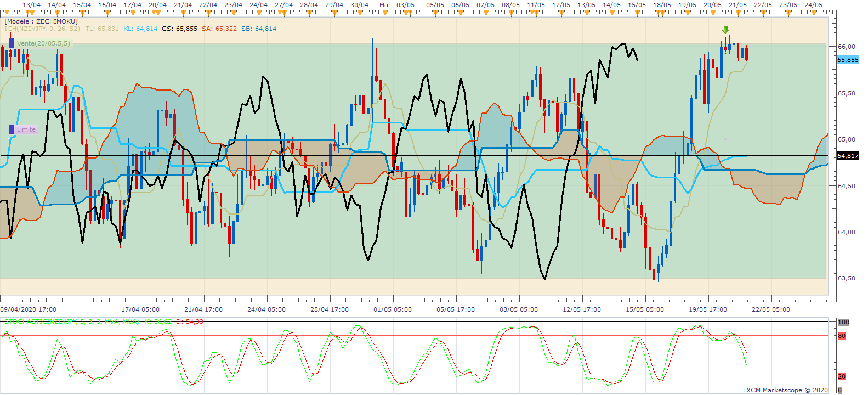Click the green down-arrow sell signal marker
This screenshot has height=395, width=868.
pos(725,30)
